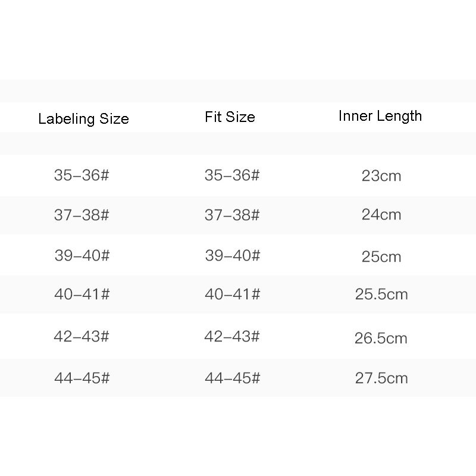Click the 25.5cm inner length value
This screenshot has height=476, width=476.
(x=381, y=294)
